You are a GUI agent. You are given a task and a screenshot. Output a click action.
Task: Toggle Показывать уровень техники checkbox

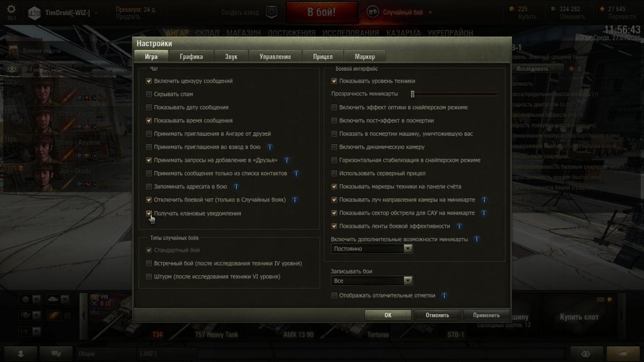pyautogui.click(x=334, y=81)
